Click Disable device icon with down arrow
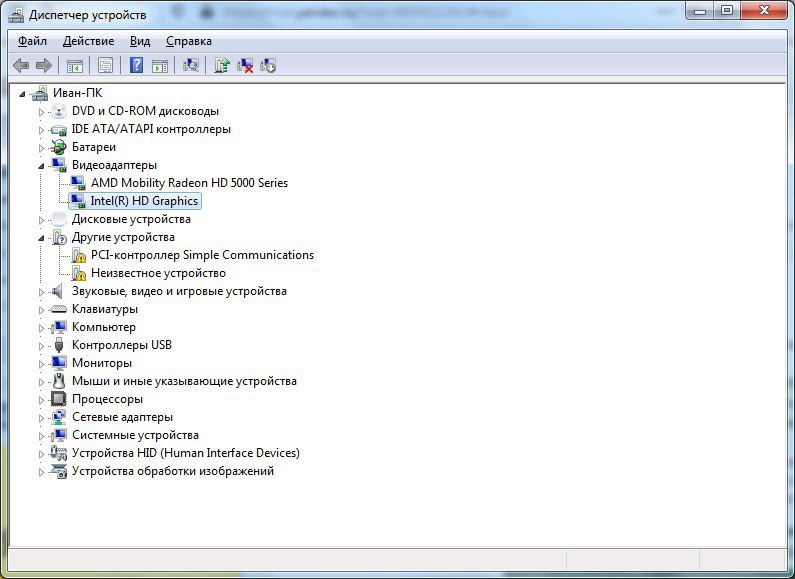This screenshot has width=795, height=579. [268, 65]
